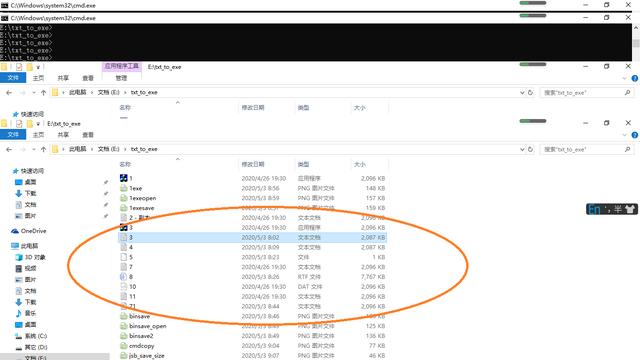The width and height of the screenshot is (640, 360).
Task: Open IME skin shirt icon
Action: (x=630, y=209)
